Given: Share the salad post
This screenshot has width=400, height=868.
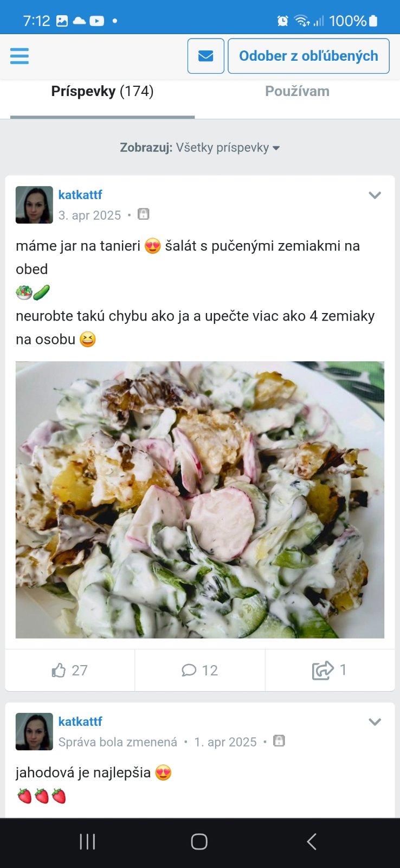Looking at the screenshot, I should point(330,670).
